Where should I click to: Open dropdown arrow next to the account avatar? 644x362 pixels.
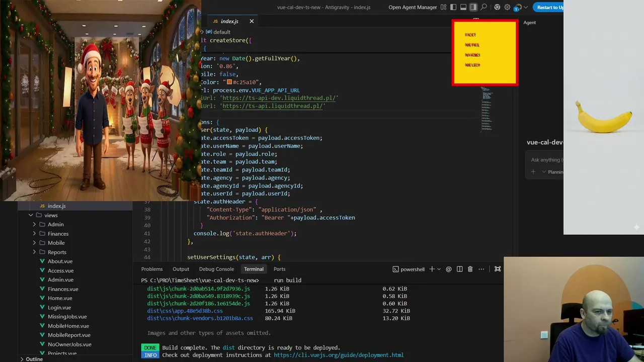coord(526,8)
